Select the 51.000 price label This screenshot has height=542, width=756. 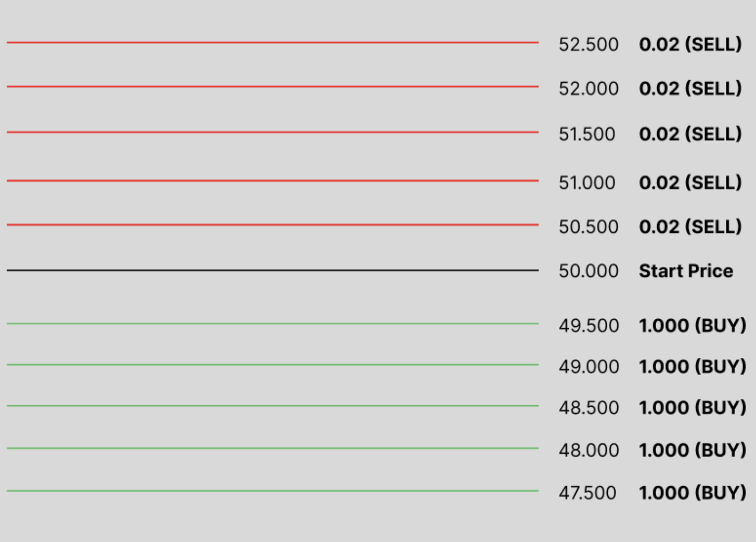coord(587,183)
